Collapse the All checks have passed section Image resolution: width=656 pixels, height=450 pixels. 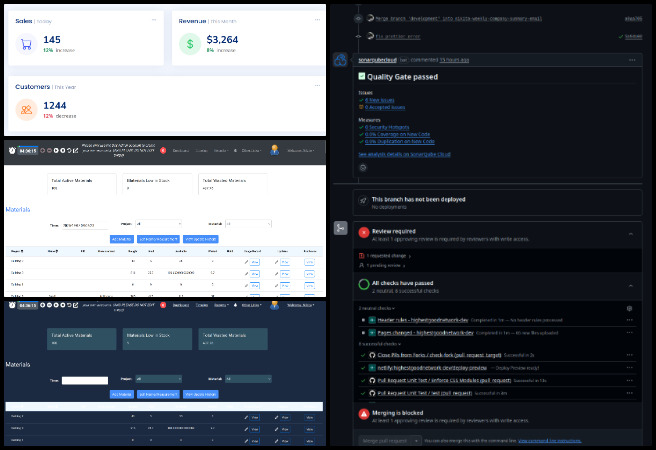click(x=630, y=286)
